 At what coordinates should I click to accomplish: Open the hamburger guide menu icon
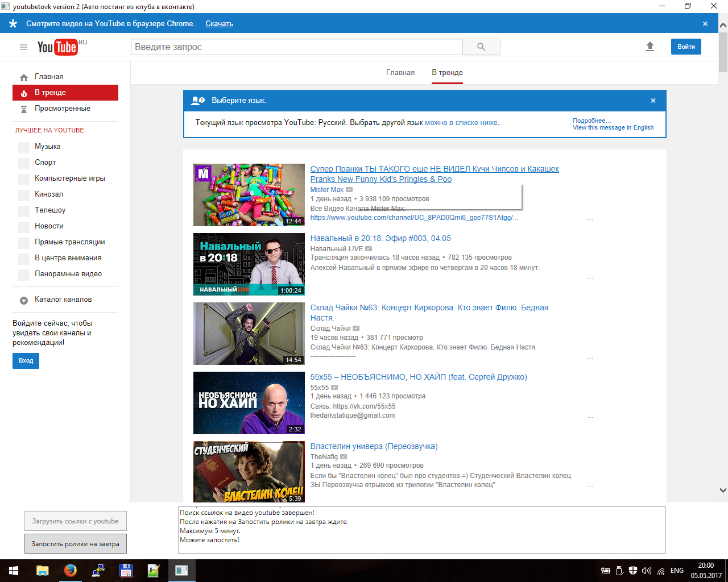(23, 47)
